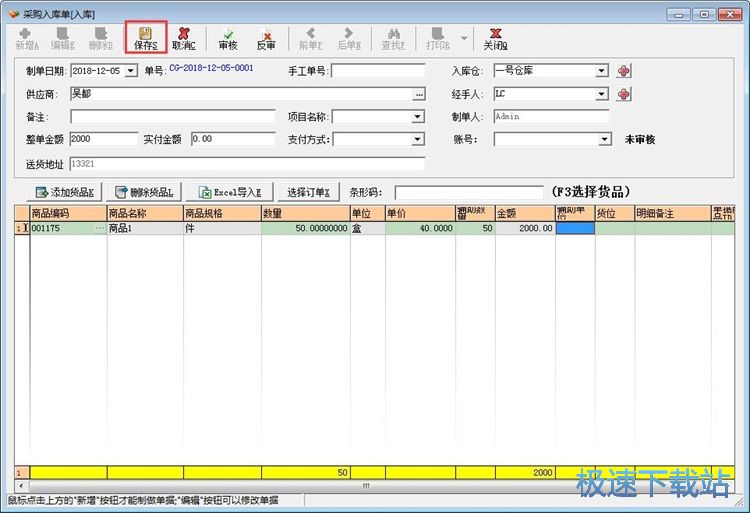Close the form with 关闭 icon

coord(495,39)
